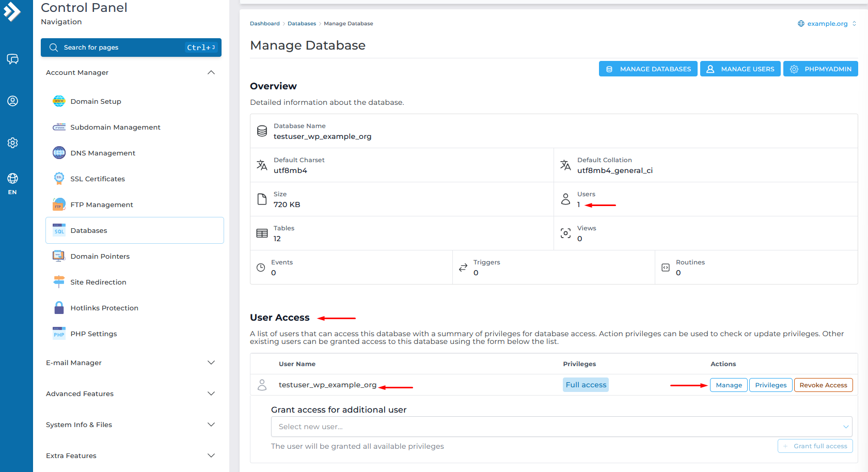868x472 pixels.
Task: Click the chat messages icon in left rail
Action: [12, 59]
